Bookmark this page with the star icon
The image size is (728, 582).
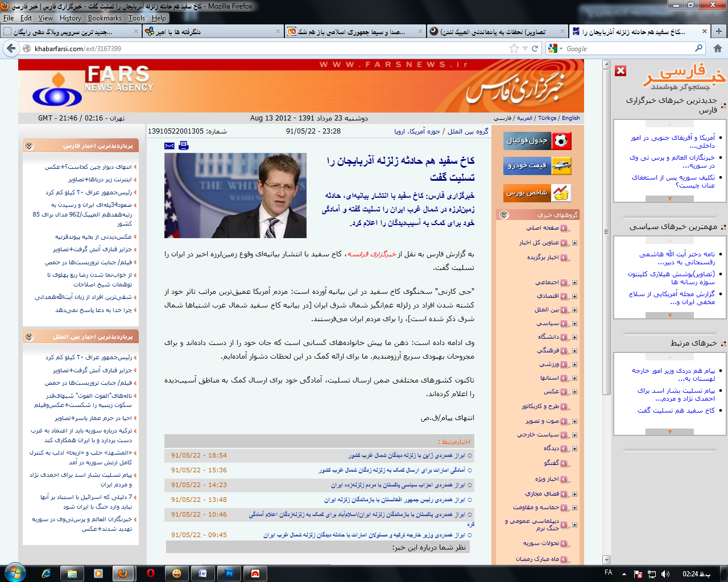click(514, 48)
